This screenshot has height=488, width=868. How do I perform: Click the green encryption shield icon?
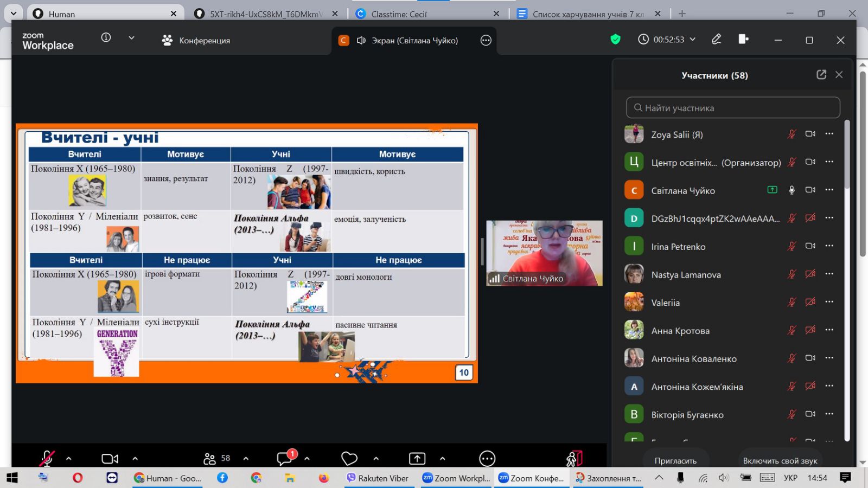click(615, 39)
